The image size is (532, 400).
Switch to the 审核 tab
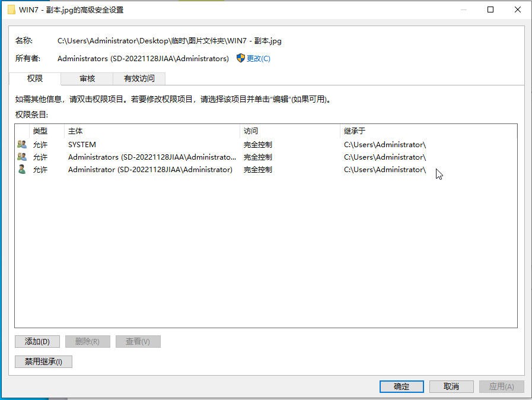[x=87, y=78]
